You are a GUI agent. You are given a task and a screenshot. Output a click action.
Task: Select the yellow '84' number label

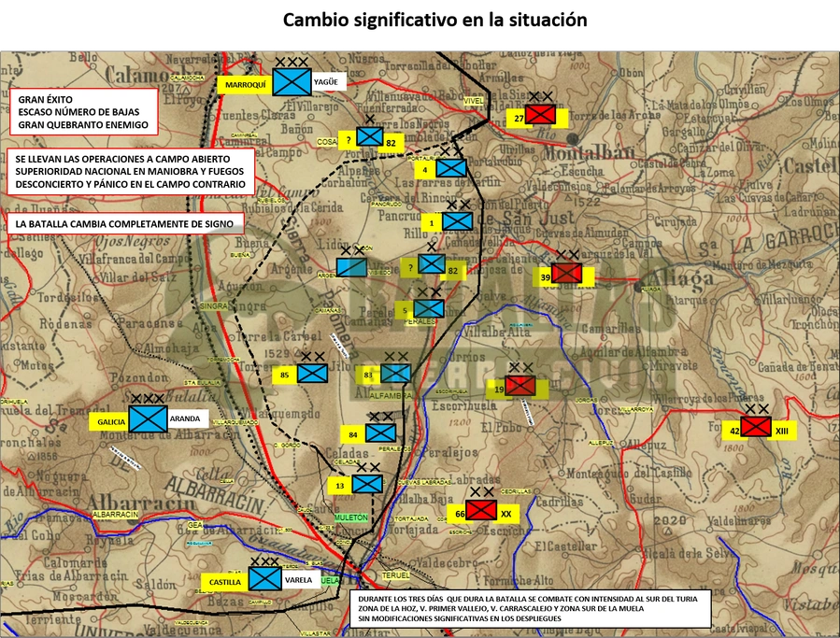(x=352, y=434)
